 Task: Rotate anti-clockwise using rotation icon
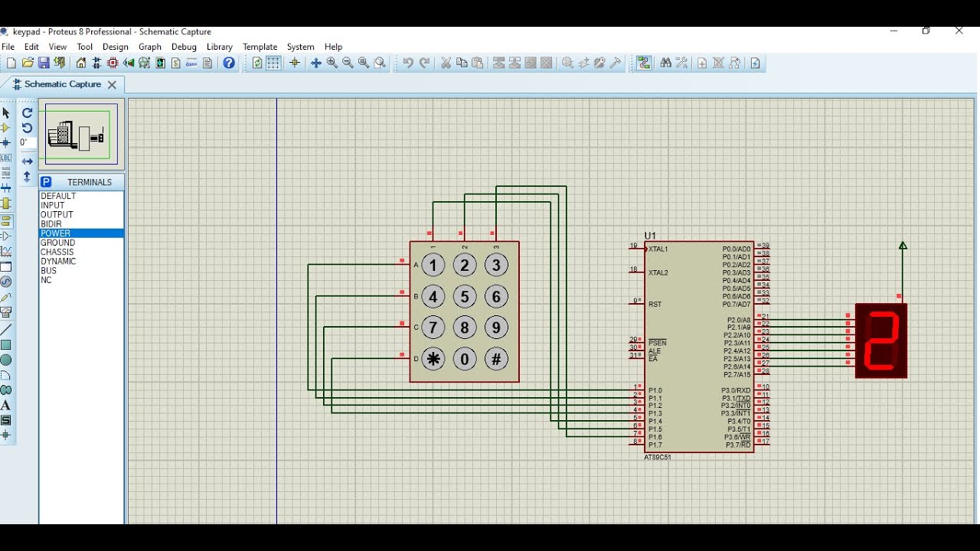pos(27,128)
